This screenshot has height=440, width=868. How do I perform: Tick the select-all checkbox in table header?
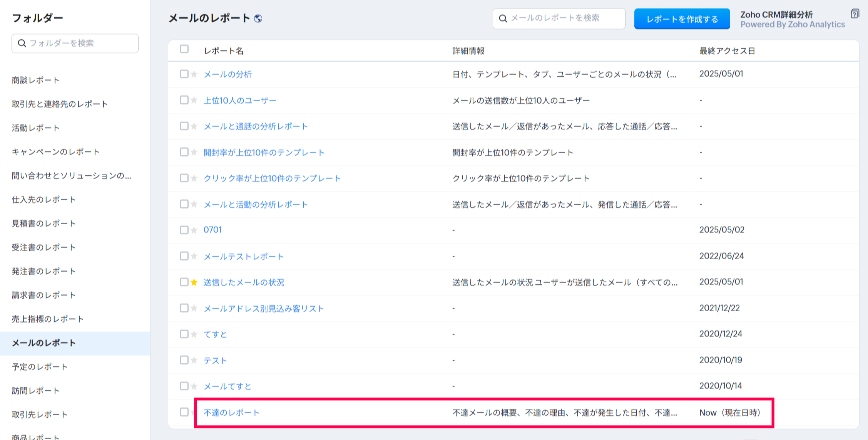coord(184,49)
